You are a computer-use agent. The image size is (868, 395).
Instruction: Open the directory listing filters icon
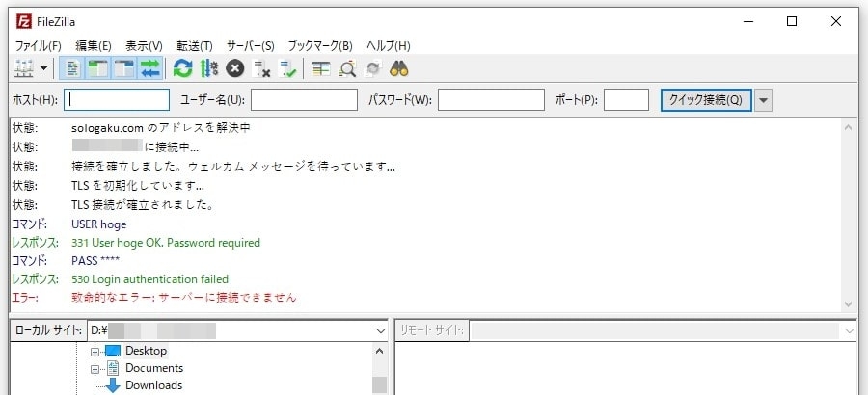pos(320,68)
